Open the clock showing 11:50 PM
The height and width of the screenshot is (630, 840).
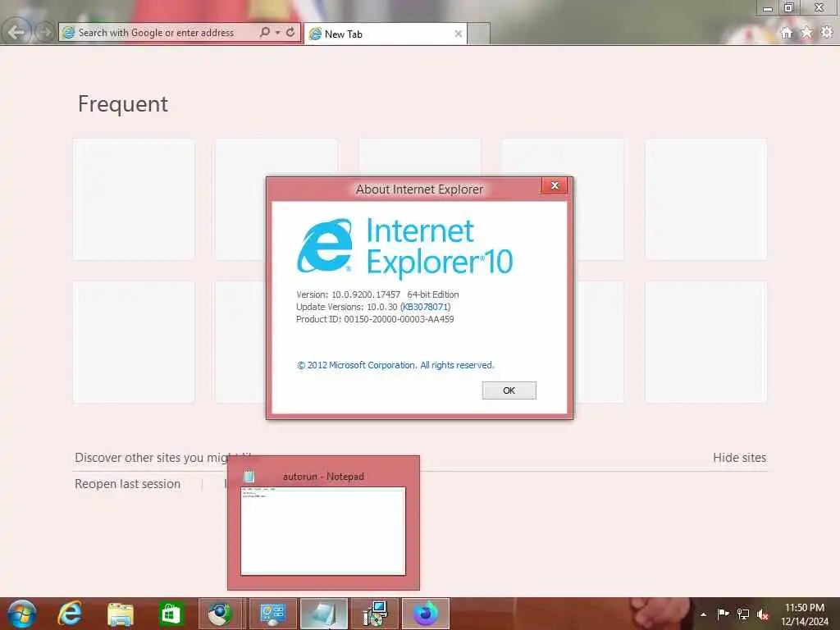(805, 614)
